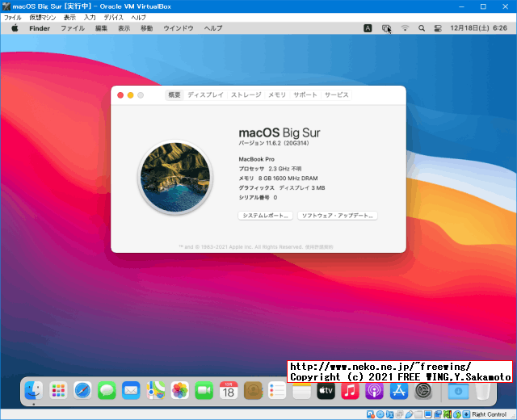Open the 編集 menu
This screenshot has height=420, width=517.
tap(101, 28)
